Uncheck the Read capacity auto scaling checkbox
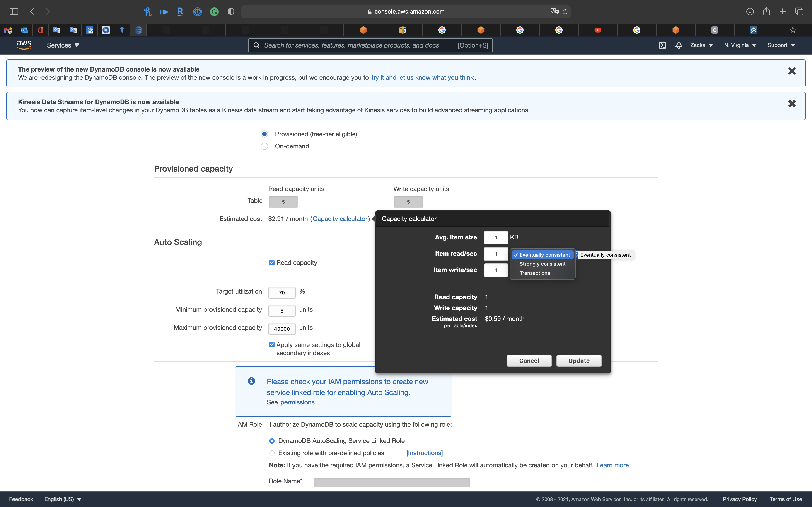The image size is (812, 507). pos(272,263)
